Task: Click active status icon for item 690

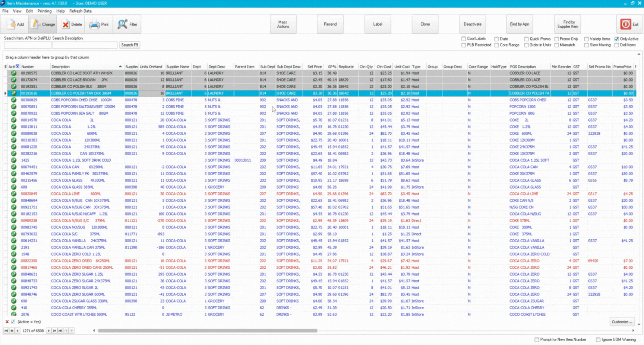Action: [14, 301]
